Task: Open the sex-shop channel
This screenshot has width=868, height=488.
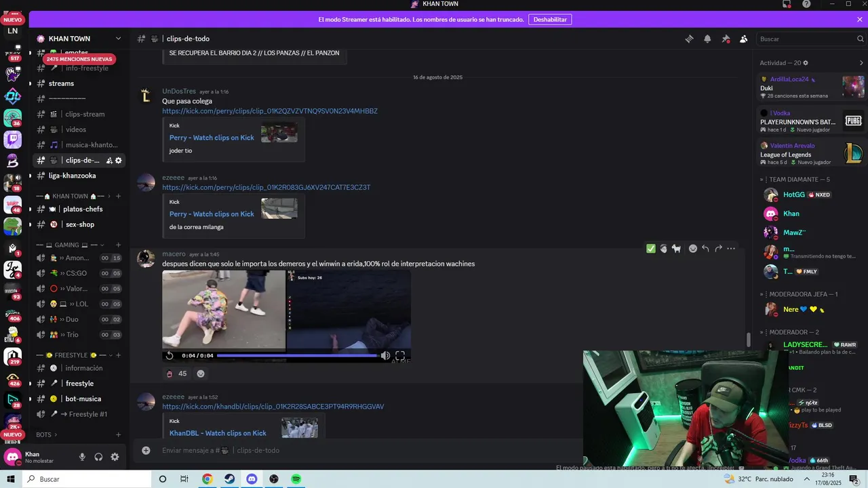Action: (81, 224)
